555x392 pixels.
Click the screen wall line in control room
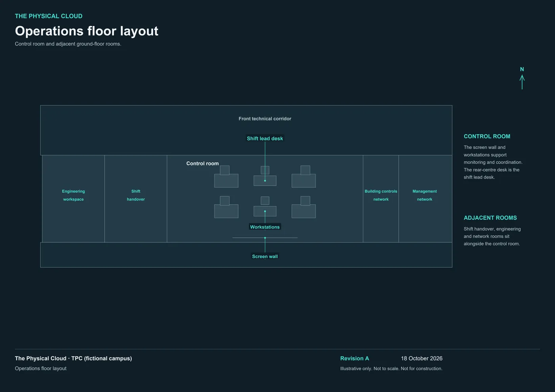coord(265,238)
